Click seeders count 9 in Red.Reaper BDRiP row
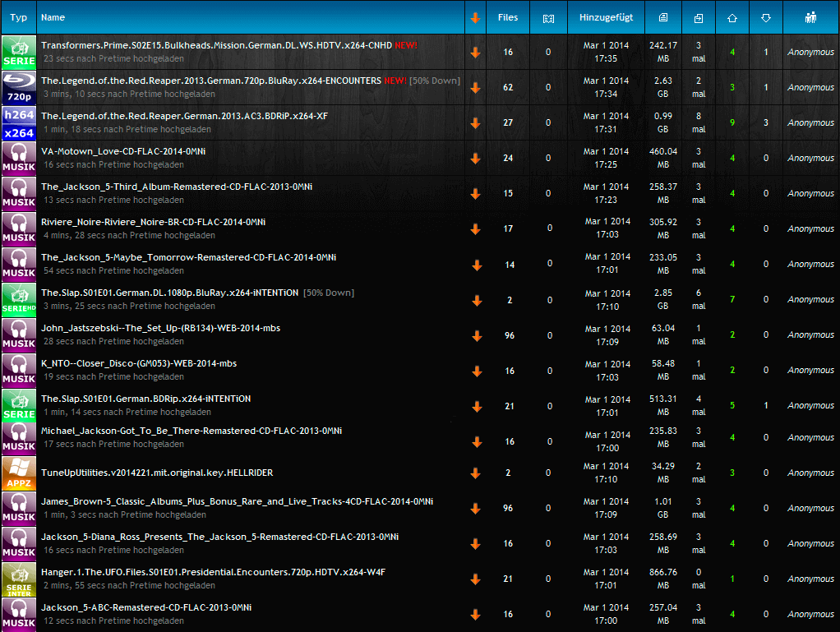This screenshot has height=632, width=840. tap(732, 122)
